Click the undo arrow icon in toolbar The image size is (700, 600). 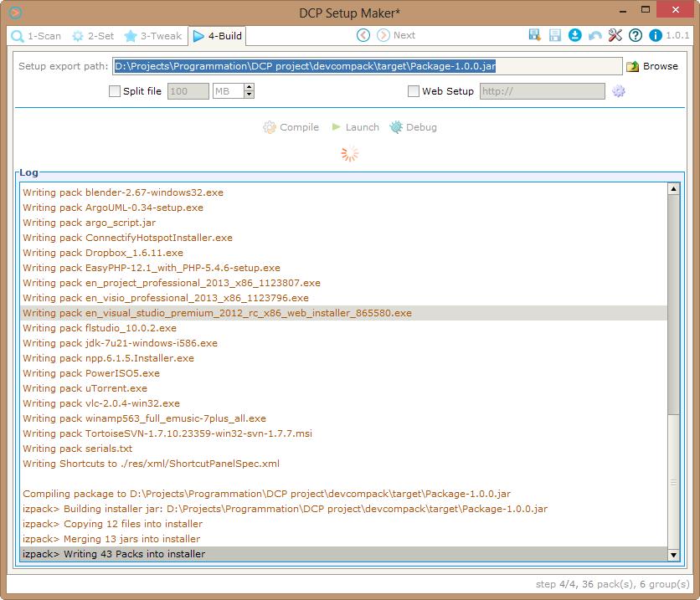(x=595, y=35)
